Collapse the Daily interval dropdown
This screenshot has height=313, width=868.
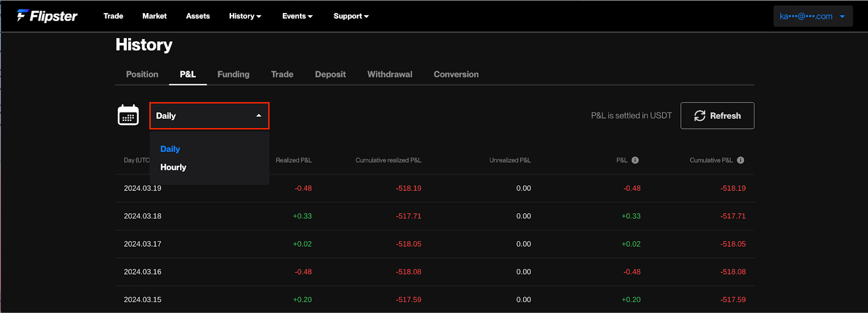pyautogui.click(x=209, y=116)
